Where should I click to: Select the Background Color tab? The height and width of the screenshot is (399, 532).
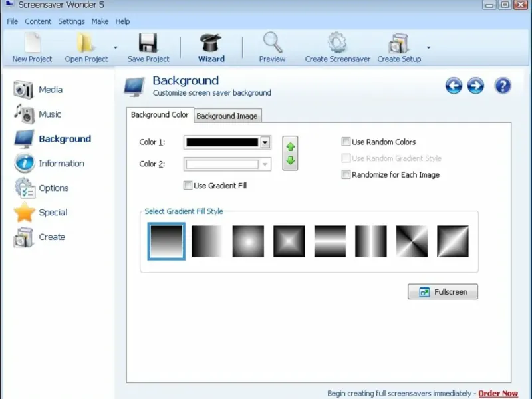click(160, 115)
